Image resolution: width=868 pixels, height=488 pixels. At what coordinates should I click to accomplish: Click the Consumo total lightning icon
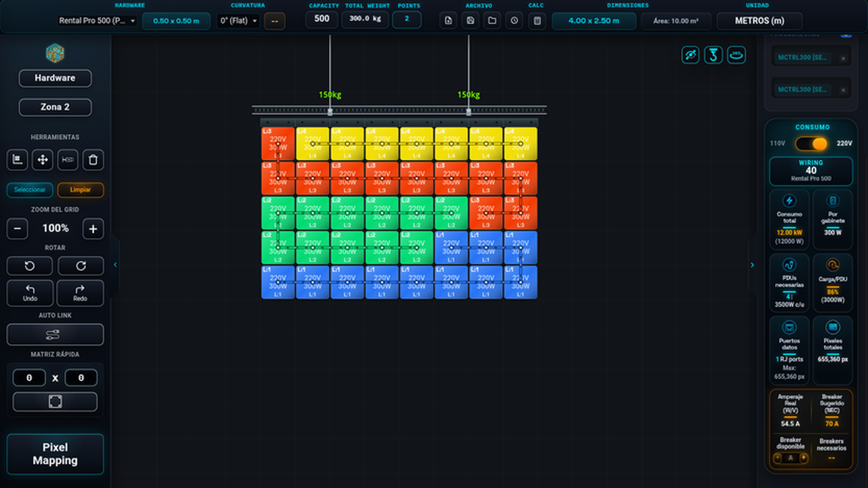789,201
